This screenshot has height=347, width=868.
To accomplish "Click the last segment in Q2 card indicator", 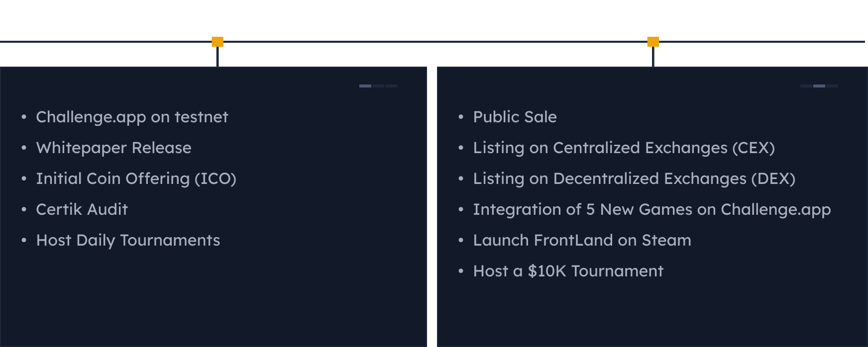I will click(x=832, y=86).
